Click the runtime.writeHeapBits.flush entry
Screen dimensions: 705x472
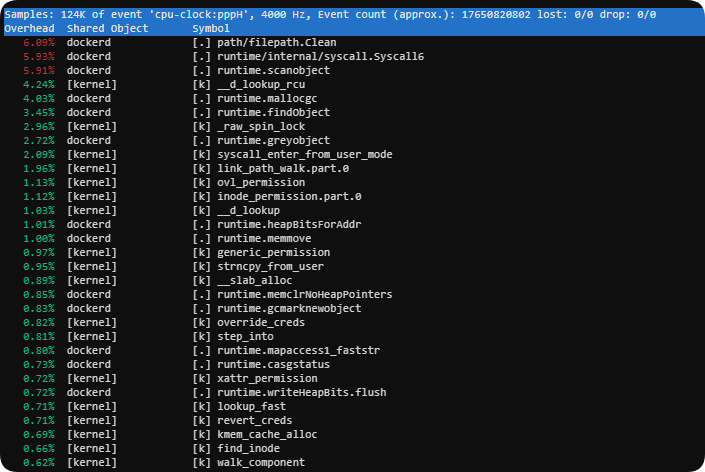click(x=299, y=393)
